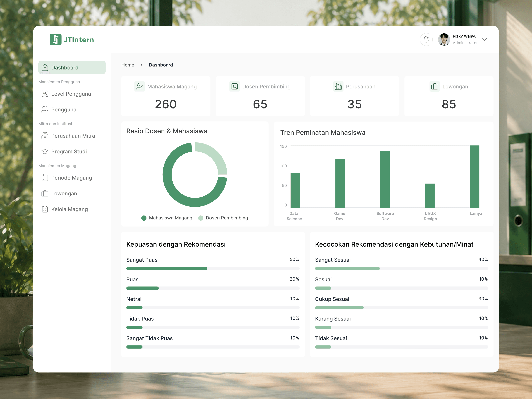Click the Perusahaan card building icon
Screen dimensions: 532x399
pyautogui.click(x=338, y=86)
